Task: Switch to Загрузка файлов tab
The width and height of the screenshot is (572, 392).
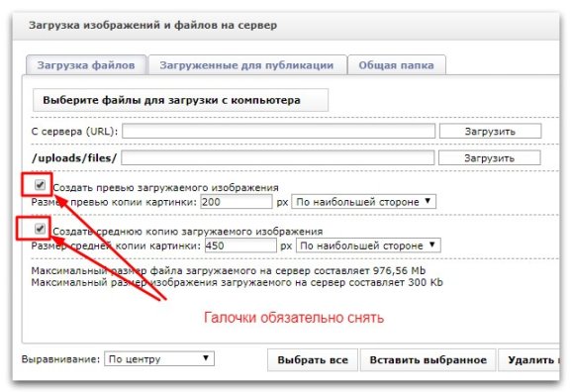Action: [86, 65]
